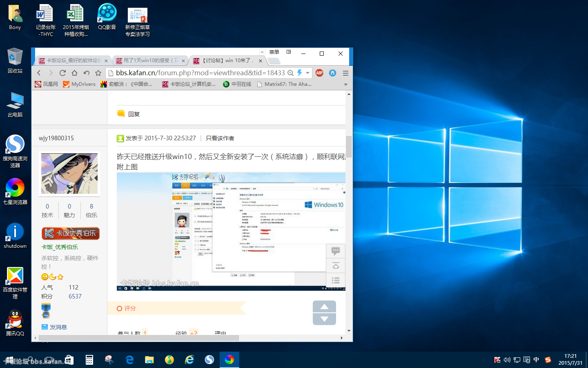The height and width of the screenshot is (368, 588).
Task: Launch QQ影音 from desktop
Action: click(x=107, y=17)
